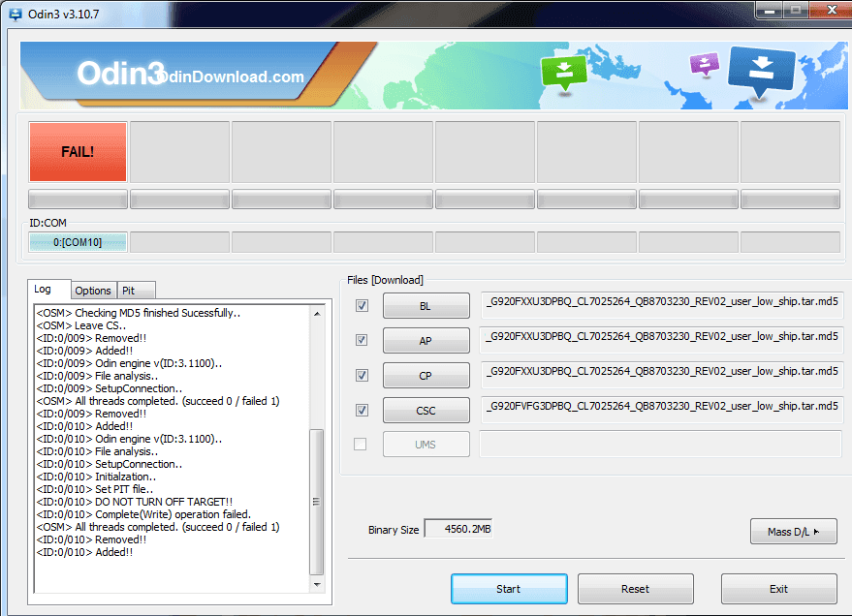The height and width of the screenshot is (616, 852).
Task: Click the empty UMS path field
Action: click(661, 445)
